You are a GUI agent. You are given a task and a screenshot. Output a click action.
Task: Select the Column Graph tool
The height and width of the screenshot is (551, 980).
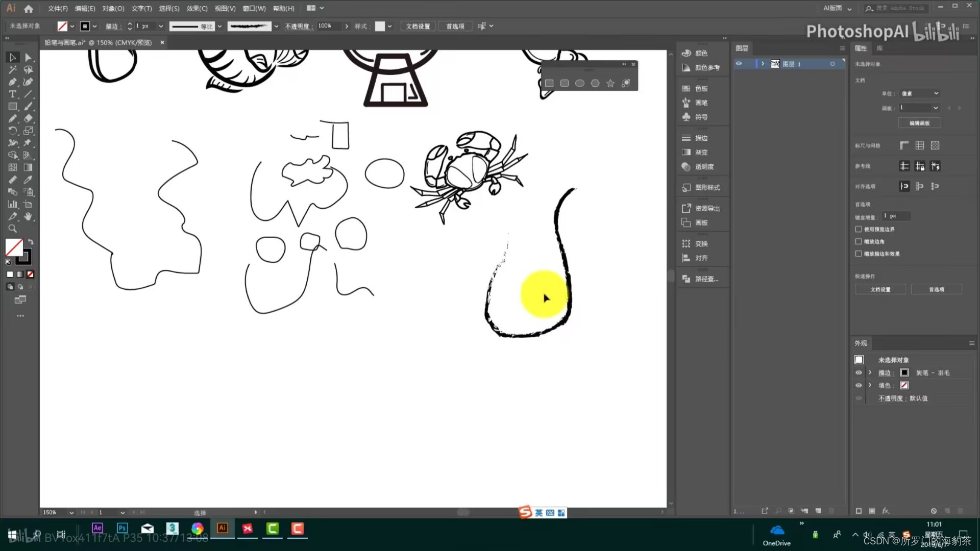point(13,205)
